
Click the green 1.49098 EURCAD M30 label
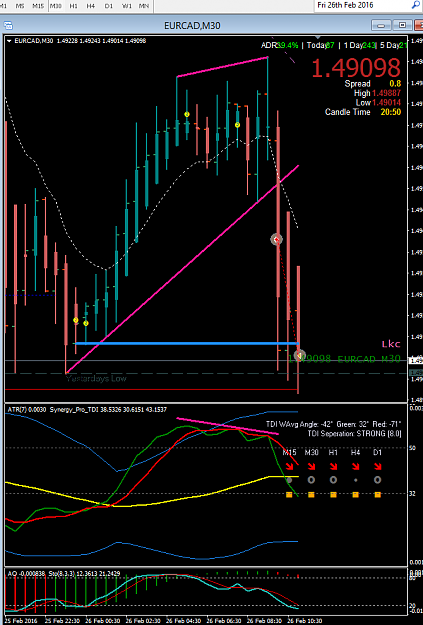coord(344,359)
